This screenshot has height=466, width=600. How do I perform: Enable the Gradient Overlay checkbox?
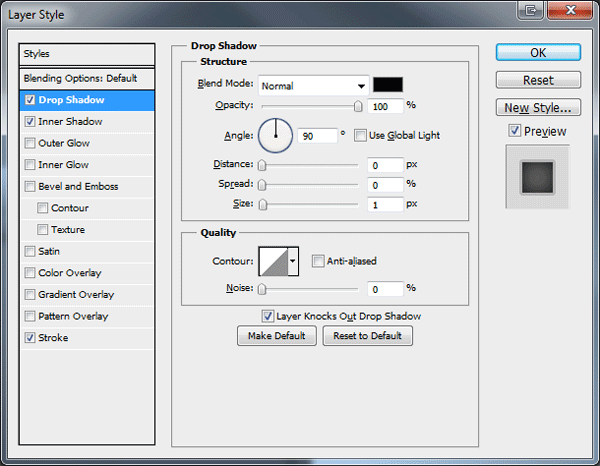[30, 295]
